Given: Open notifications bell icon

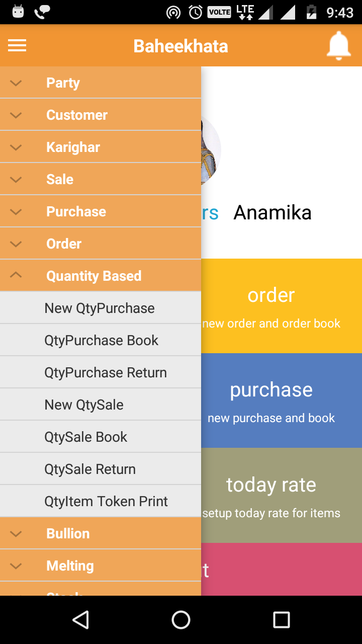Looking at the screenshot, I should point(339,46).
